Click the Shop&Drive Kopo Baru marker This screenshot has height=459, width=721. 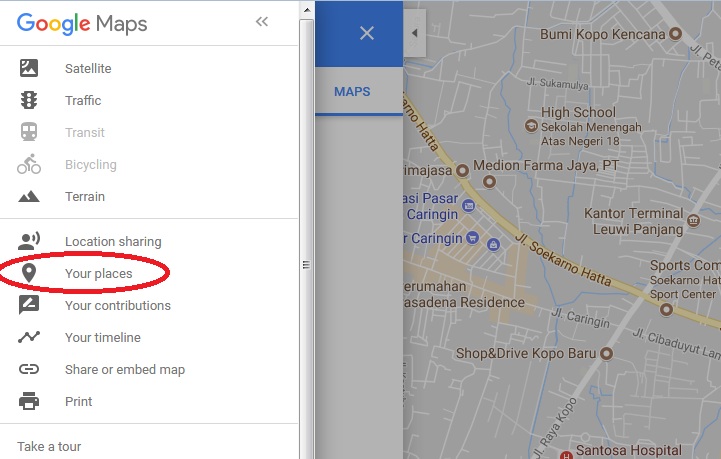point(607,353)
